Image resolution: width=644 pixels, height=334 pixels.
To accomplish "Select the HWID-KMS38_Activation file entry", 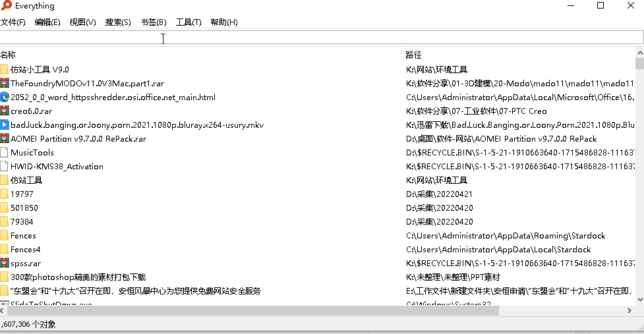I will [x=57, y=167].
